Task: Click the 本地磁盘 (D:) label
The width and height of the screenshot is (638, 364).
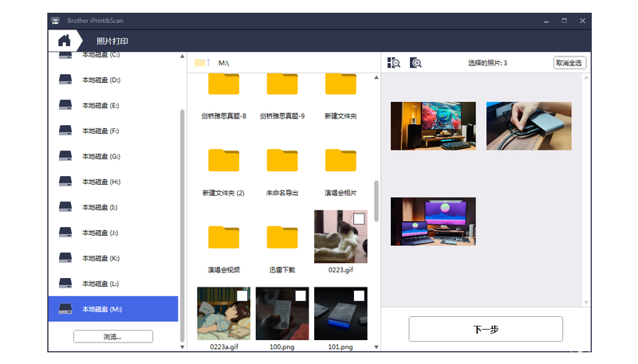Action: (x=101, y=80)
